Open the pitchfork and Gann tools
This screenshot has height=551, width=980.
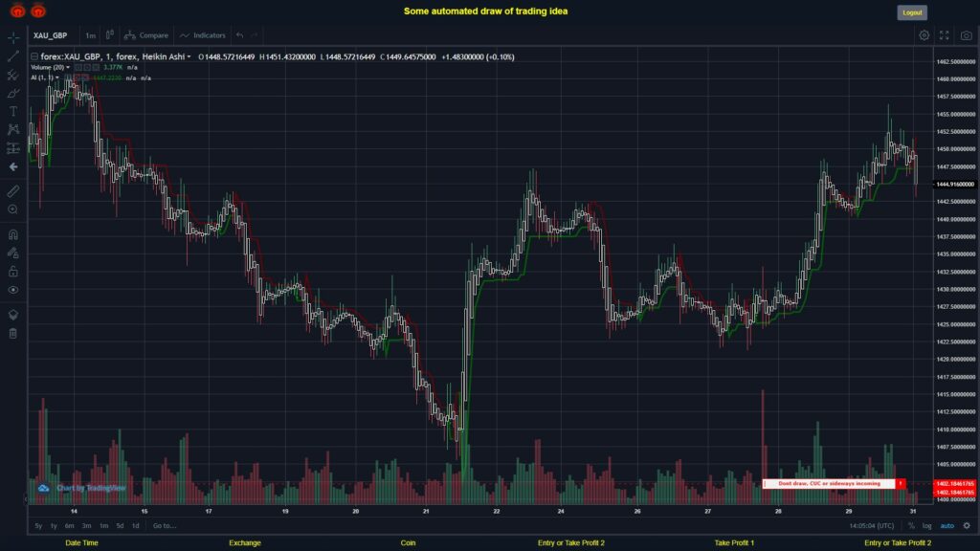click(x=13, y=75)
